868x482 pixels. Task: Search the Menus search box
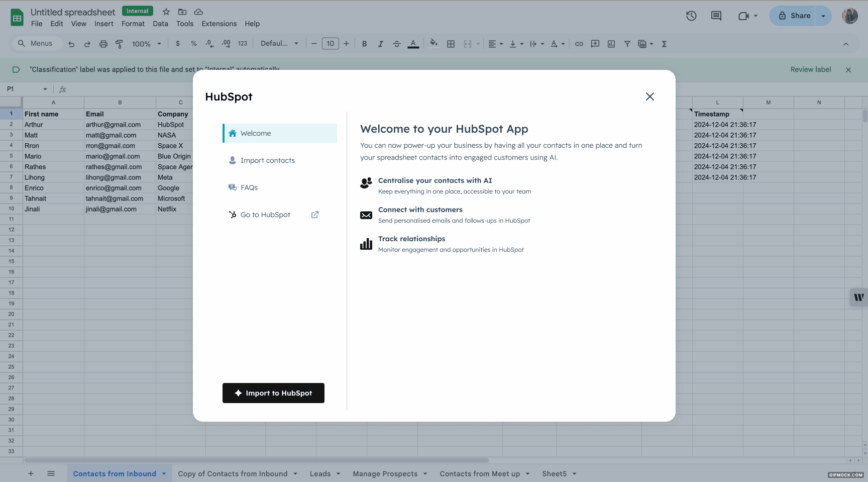click(37, 44)
